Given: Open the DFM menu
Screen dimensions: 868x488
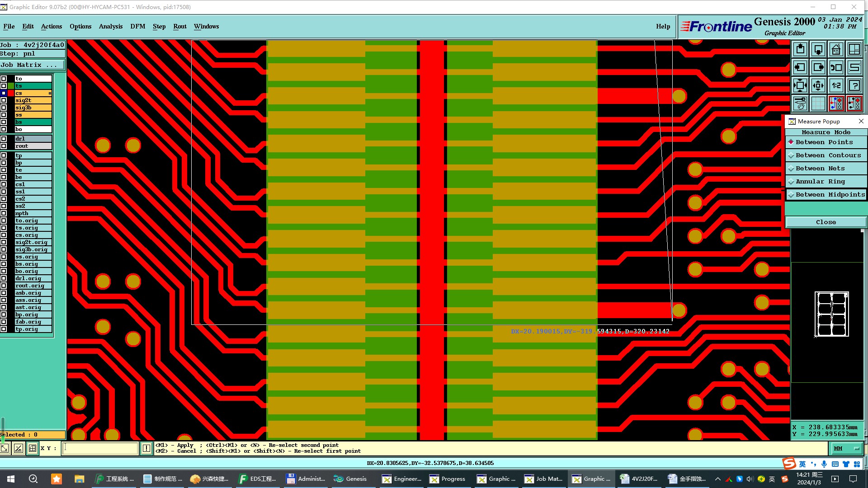Looking at the screenshot, I should [137, 26].
